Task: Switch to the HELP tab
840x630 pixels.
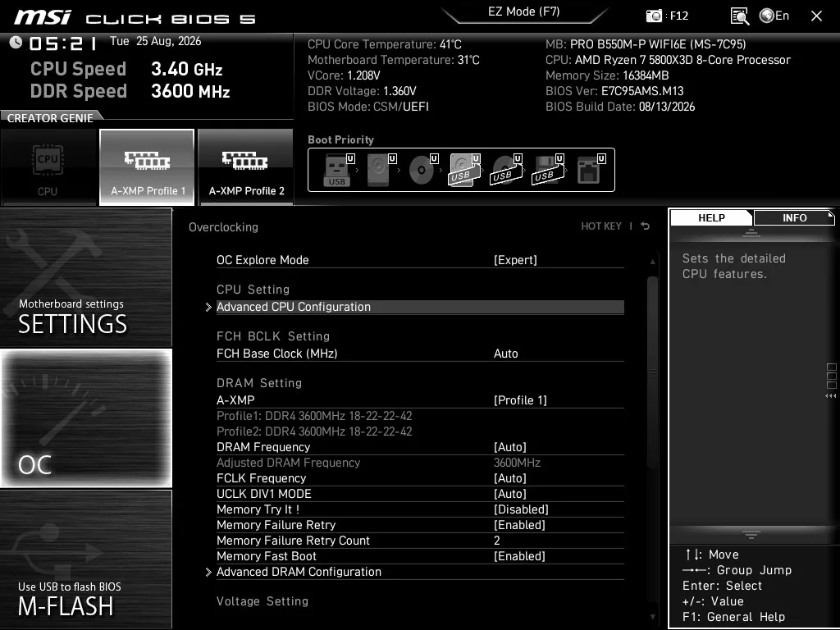Action: point(711,217)
